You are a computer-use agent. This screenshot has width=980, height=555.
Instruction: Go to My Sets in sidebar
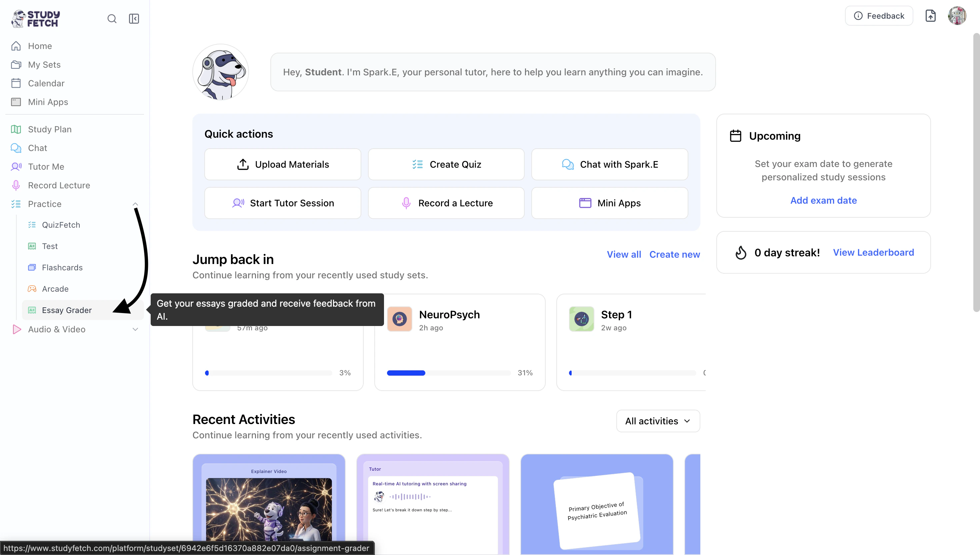pos(44,64)
